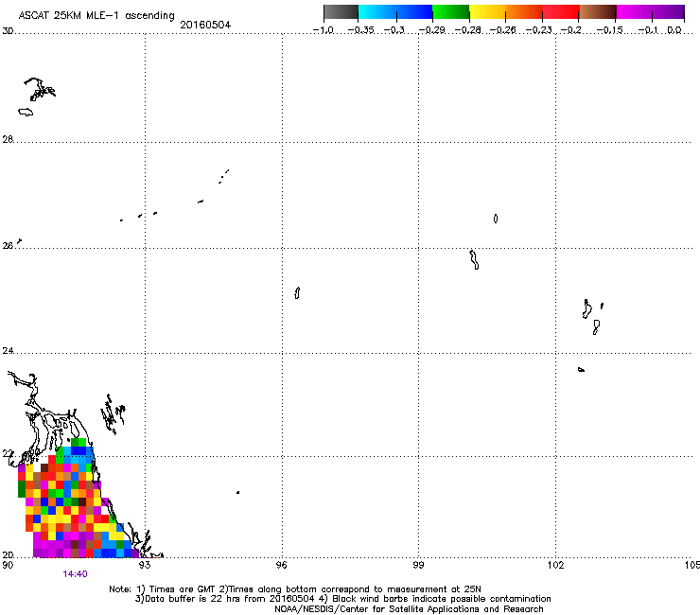Click the note line starting 'Note: 1) Times are GMT'
Screen dimensions: 700x615
pyautogui.click(x=295, y=589)
